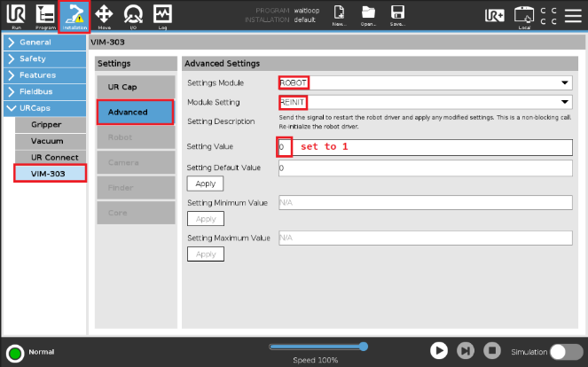Expand the Fieldbus section
588x367 pixels.
44,92
